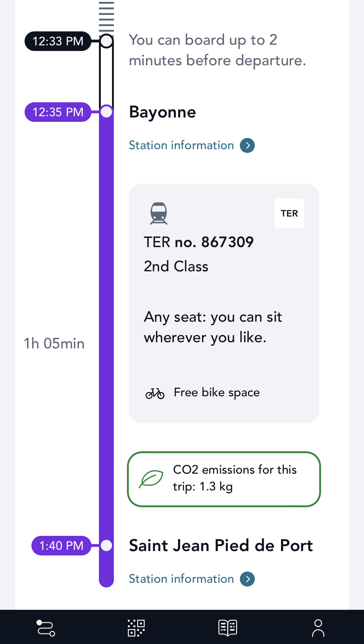
Task: Open the QR code ticket tab
Action: (x=136, y=628)
